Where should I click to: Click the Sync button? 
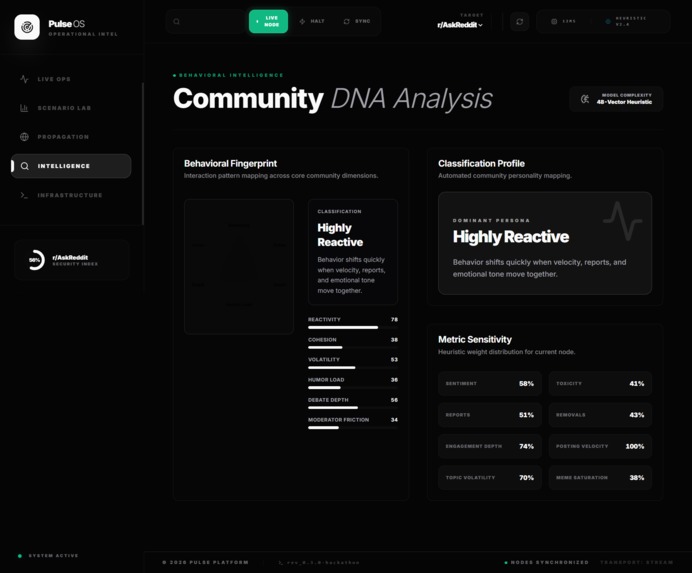[x=357, y=21]
